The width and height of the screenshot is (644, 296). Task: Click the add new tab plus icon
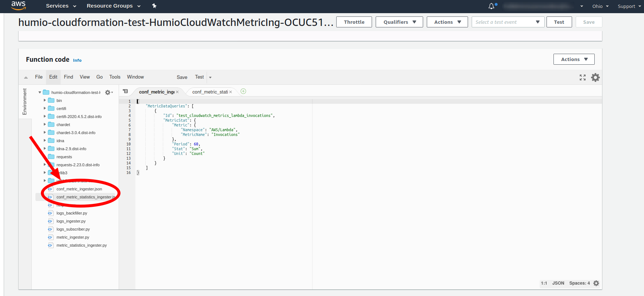(x=243, y=91)
